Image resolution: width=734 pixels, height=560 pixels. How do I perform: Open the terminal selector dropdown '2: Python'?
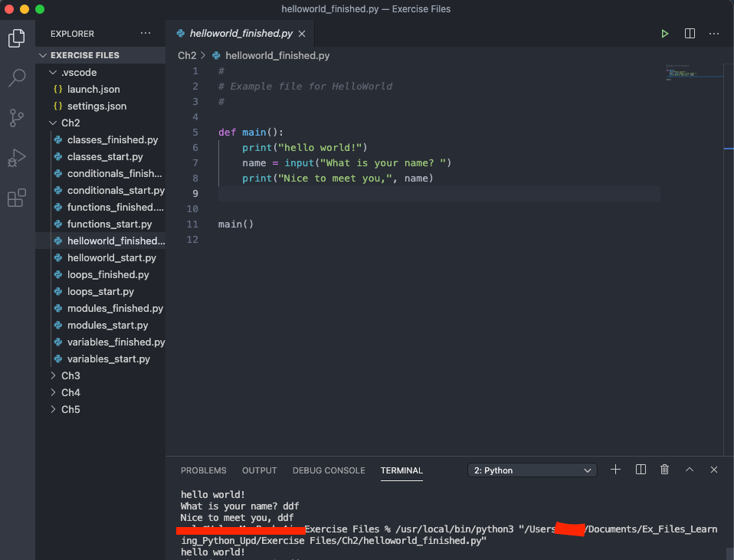(x=532, y=470)
